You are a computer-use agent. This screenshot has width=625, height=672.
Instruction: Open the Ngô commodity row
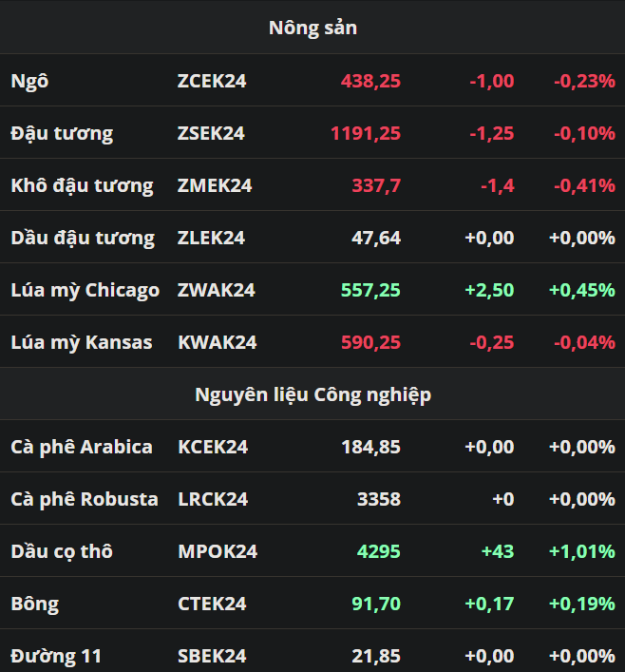[29, 81]
